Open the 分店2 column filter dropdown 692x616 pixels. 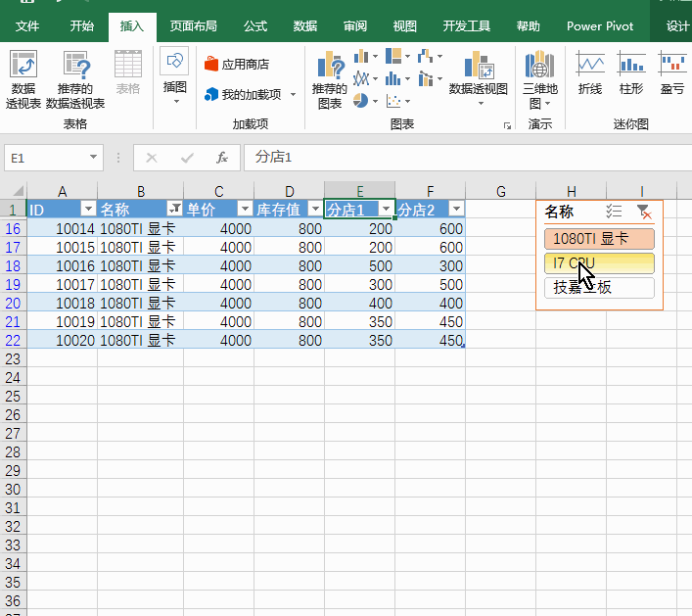[x=456, y=209]
